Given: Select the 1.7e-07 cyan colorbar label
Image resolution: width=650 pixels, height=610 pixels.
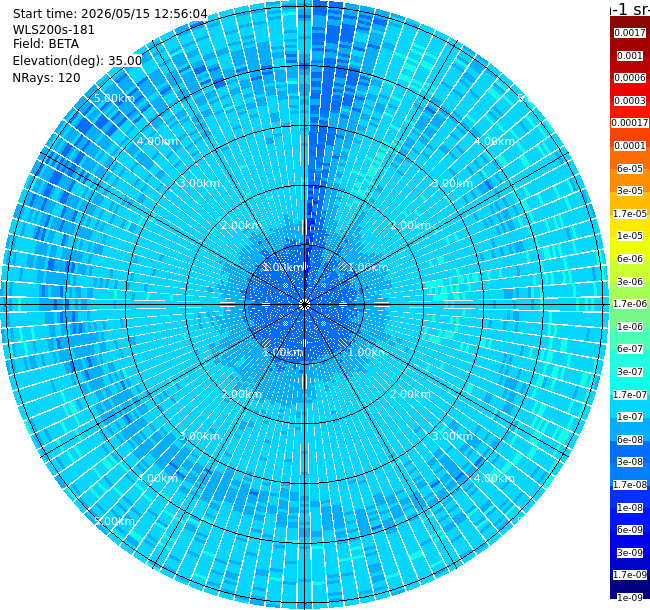Looking at the screenshot, I should tap(630, 395).
